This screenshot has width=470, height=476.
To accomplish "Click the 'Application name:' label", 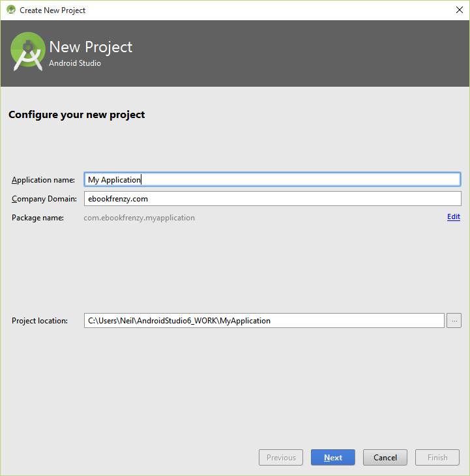I will tap(43, 180).
